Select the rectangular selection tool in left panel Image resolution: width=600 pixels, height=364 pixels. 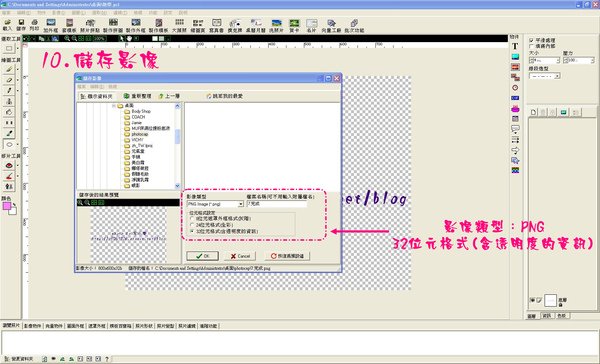[9, 49]
